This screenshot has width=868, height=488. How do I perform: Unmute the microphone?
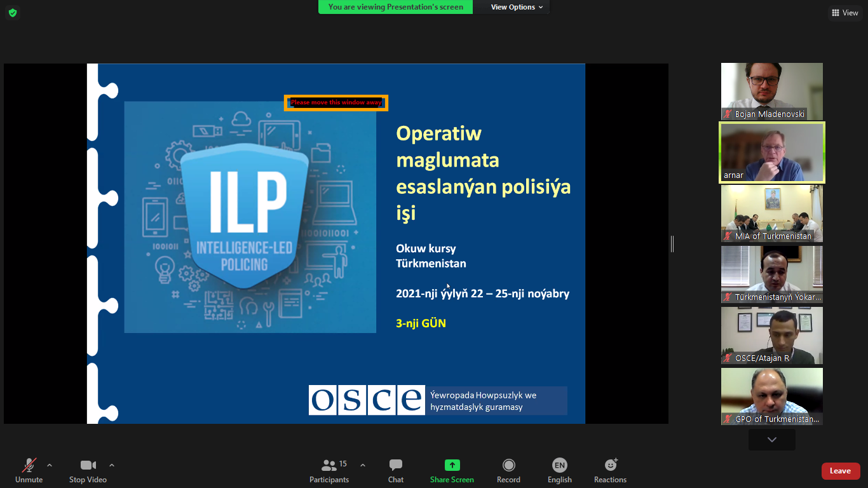click(x=29, y=471)
